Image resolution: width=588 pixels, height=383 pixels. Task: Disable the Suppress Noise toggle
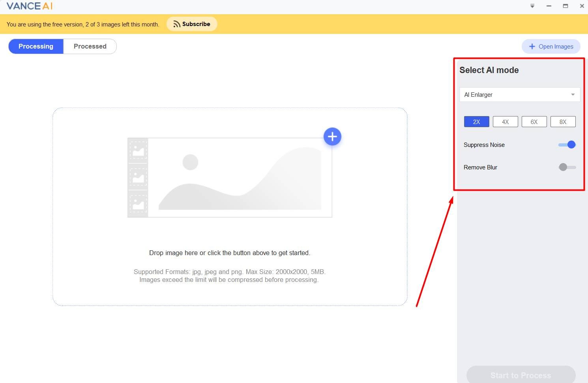point(567,145)
